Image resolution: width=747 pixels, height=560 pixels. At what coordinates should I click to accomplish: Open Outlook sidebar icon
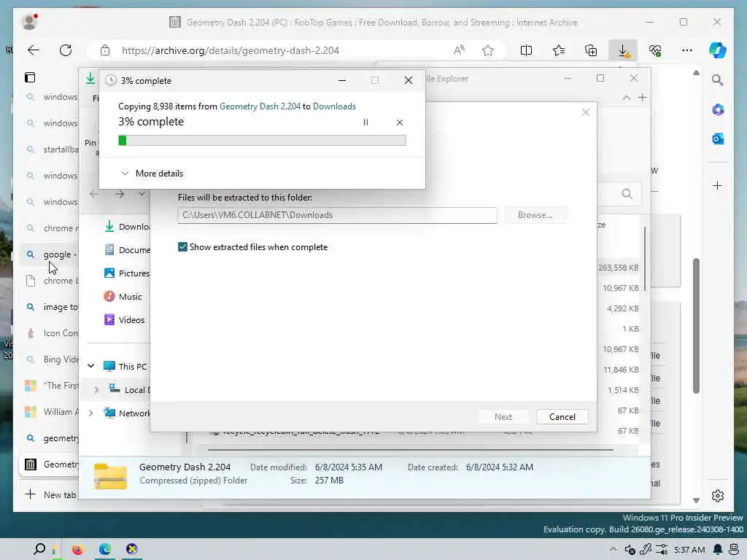718,139
